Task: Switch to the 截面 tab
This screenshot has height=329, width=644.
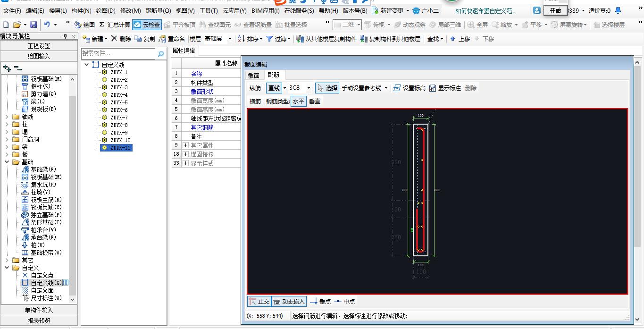Action: tap(254, 75)
